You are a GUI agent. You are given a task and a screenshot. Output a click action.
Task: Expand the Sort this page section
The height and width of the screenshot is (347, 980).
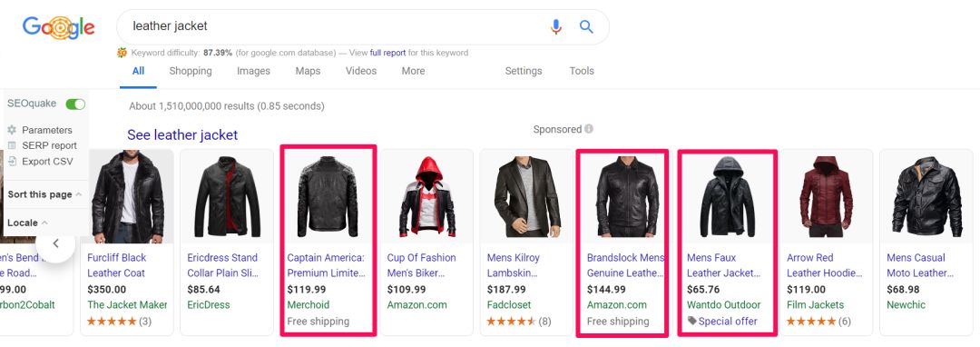point(44,194)
